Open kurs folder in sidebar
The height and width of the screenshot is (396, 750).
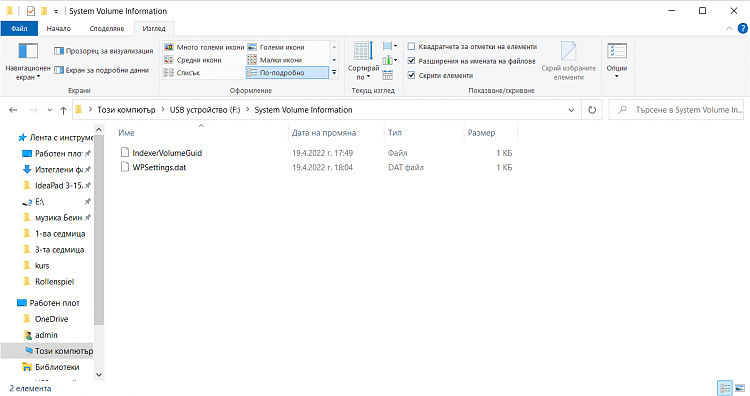click(36, 265)
